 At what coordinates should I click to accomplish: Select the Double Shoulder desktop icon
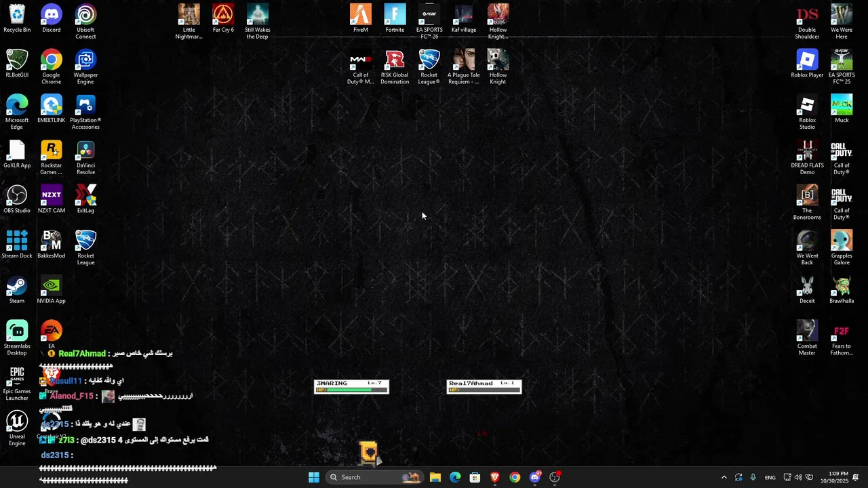coord(807,22)
